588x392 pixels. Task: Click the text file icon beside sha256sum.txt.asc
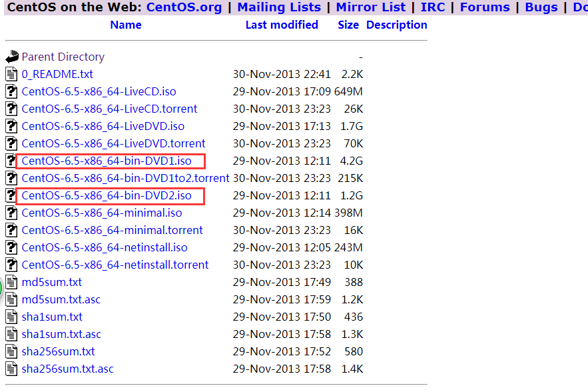pos(11,369)
